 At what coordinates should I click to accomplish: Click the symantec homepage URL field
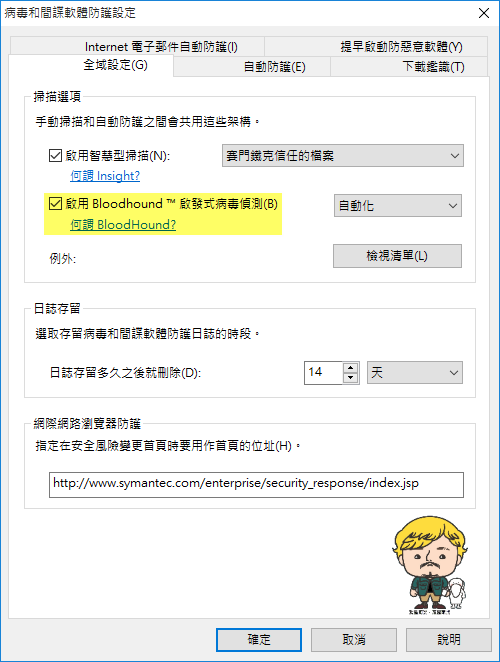pos(256,485)
